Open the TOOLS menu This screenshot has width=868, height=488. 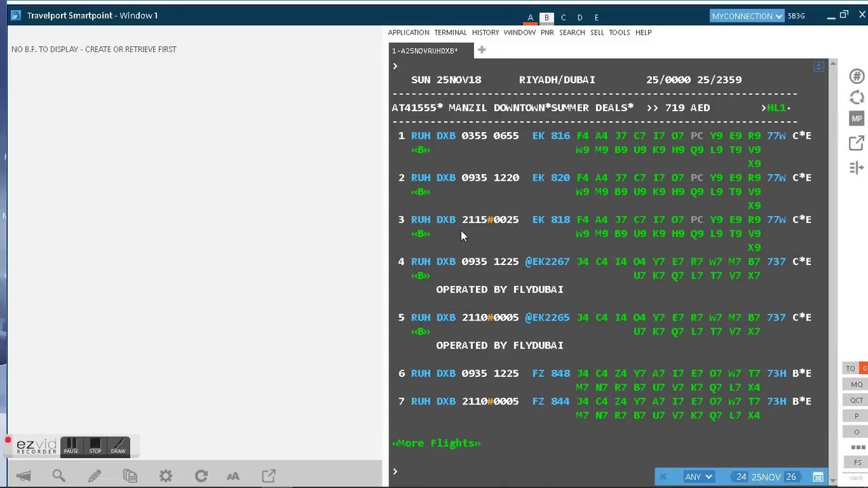619,33
